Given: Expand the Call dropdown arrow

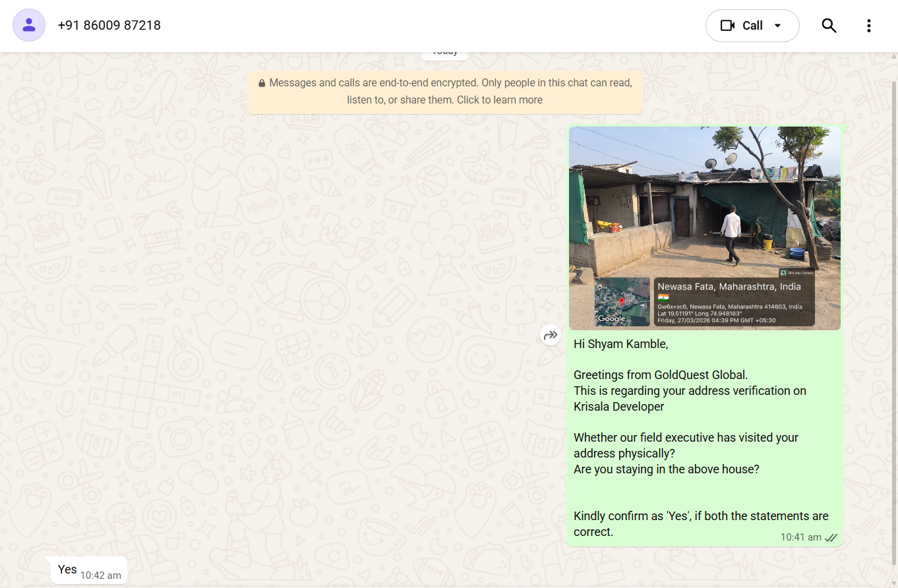Looking at the screenshot, I should [x=777, y=26].
